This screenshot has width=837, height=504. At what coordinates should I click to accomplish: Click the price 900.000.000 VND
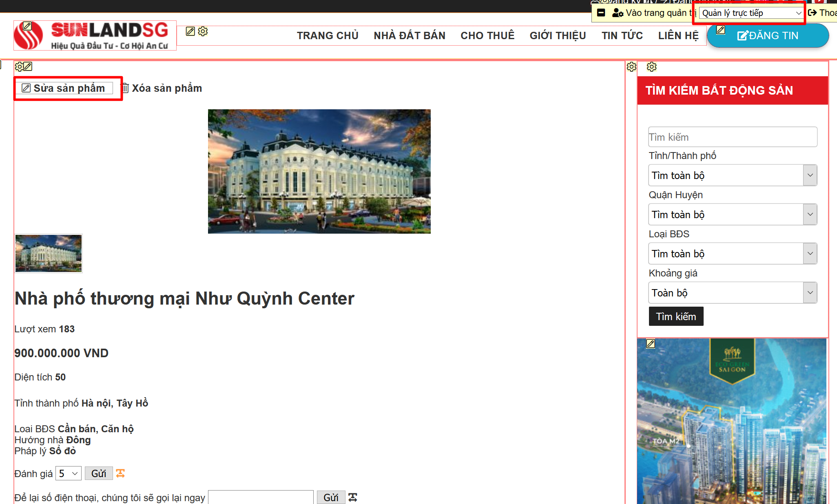(62, 353)
